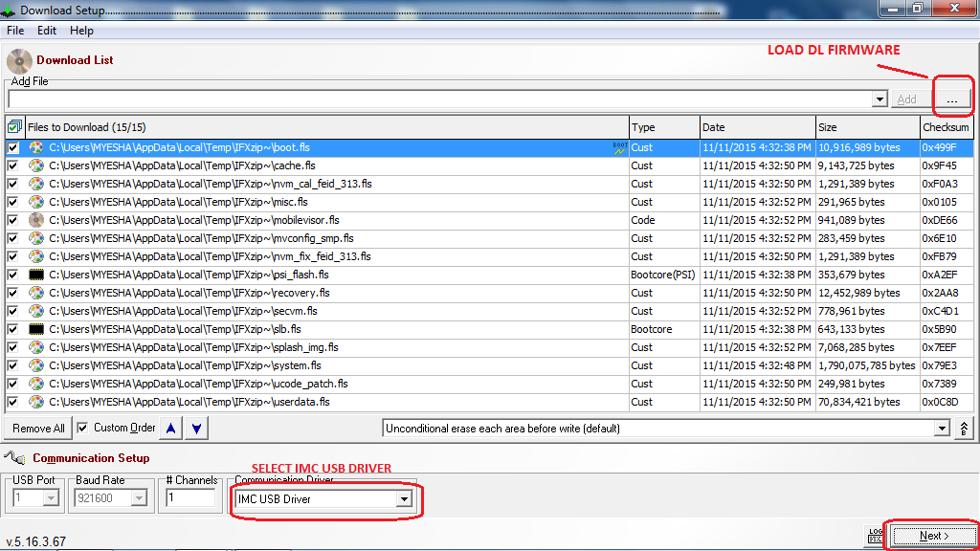The height and width of the screenshot is (551, 980).
Task: Uncheck the splash_img.fls checkbox
Action: pyautogui.click(x=12, y=346)
